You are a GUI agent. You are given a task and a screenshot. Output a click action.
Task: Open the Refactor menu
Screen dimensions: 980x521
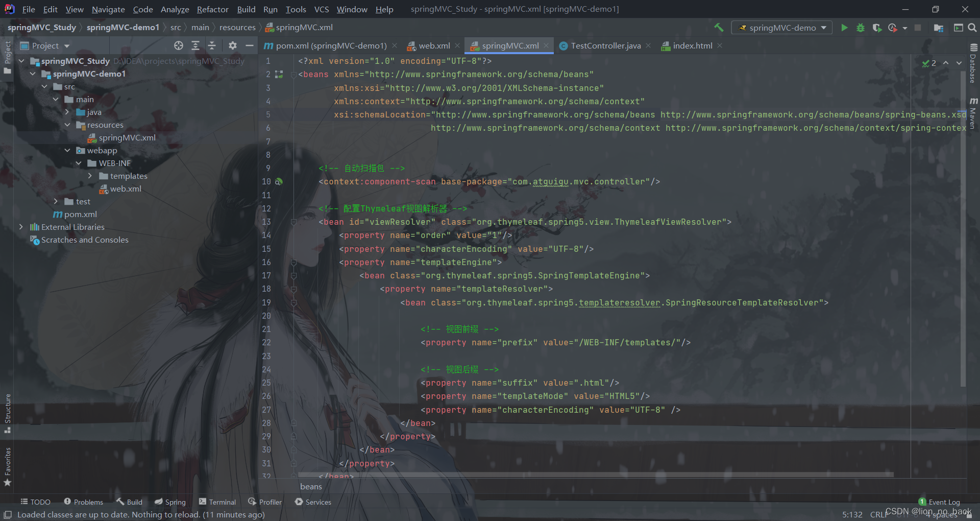coord(212,9)
